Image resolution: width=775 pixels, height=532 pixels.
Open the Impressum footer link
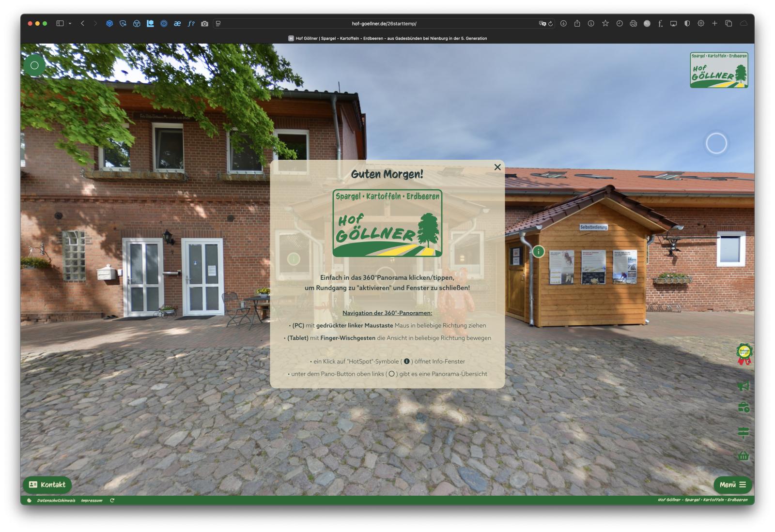click(x=92, y=501)
